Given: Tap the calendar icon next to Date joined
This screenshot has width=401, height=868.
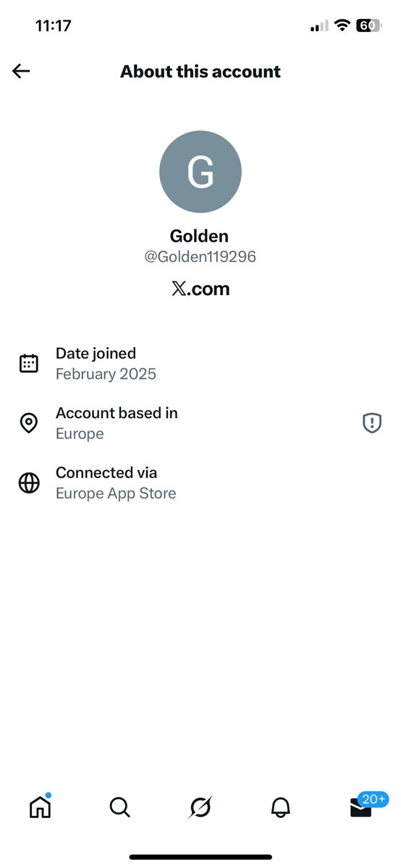Looking at the screenshot, I should (x=29, y=364).
